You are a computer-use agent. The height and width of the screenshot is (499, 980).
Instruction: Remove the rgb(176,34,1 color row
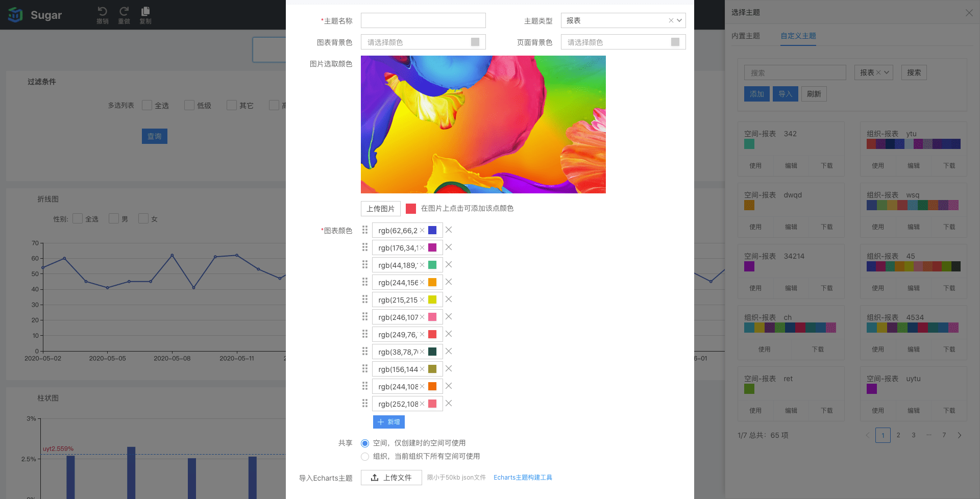click(x=449, y=247)
